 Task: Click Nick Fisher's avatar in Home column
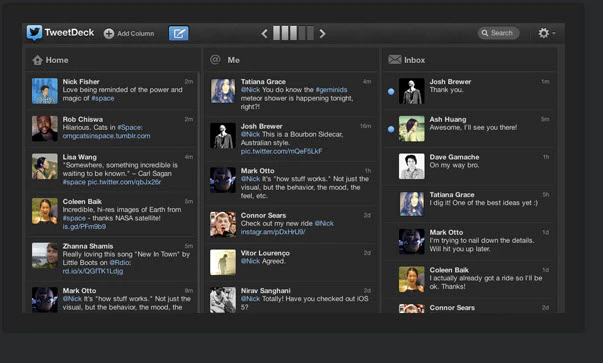coord(45,91)
